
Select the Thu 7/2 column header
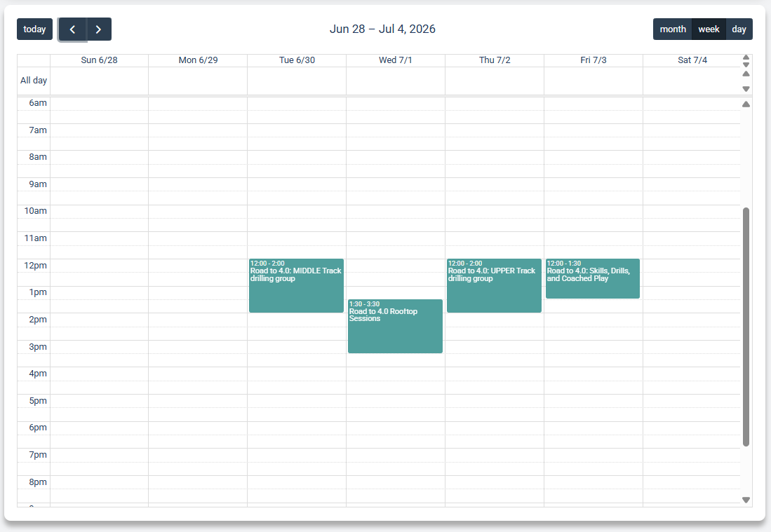pyautogui.click(x=495, y=60)
